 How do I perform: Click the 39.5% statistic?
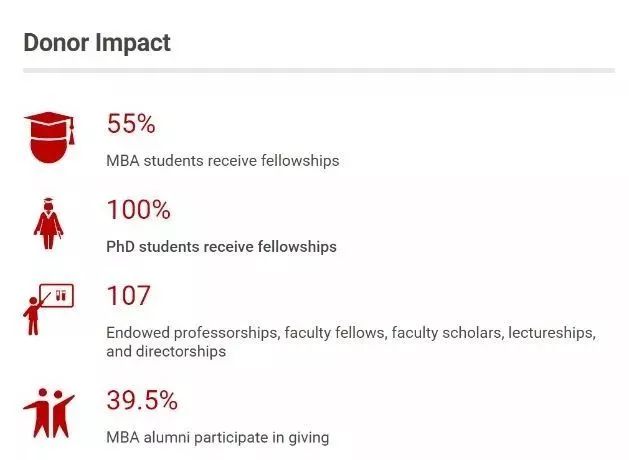pyautogui.click(x=142, y=400)
